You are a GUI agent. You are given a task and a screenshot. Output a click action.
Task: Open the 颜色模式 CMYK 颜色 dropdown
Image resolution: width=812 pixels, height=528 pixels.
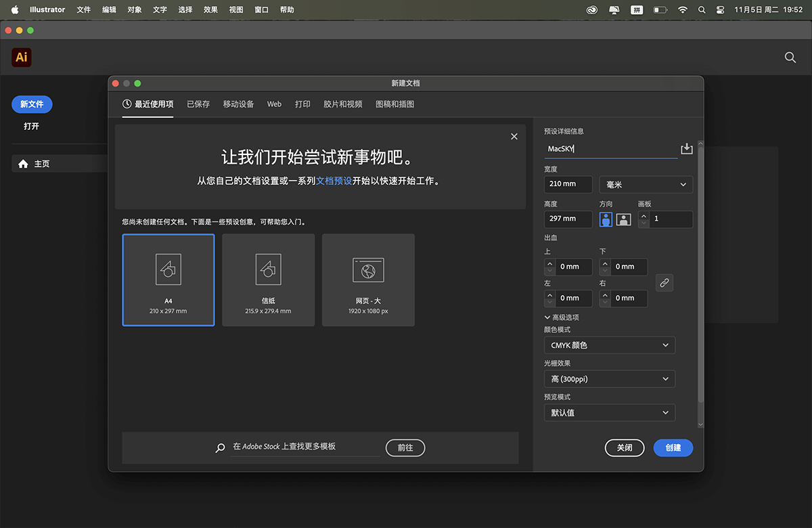pos(609,345)
